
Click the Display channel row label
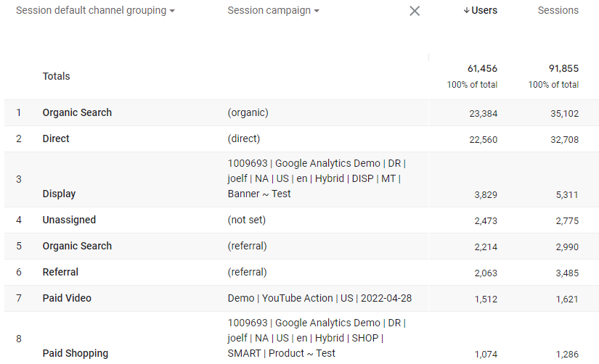point(59,194)
